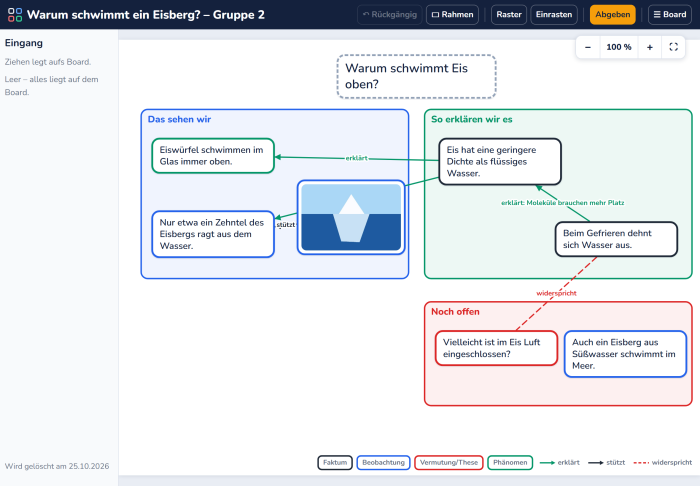Choose the Beobachtung card type in legend

coord(383,462)
